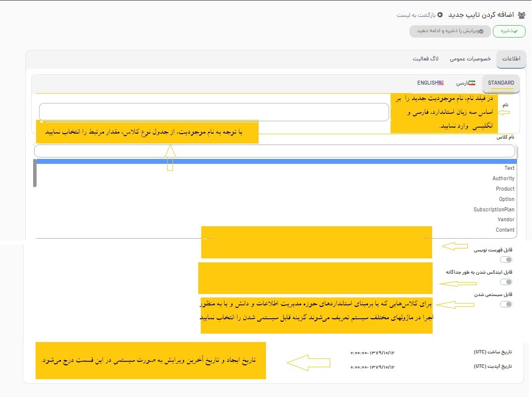Turn on the قابل سیستمی شدن switch
The height and width of the screenshot is (397, 532).
point(506,304)
